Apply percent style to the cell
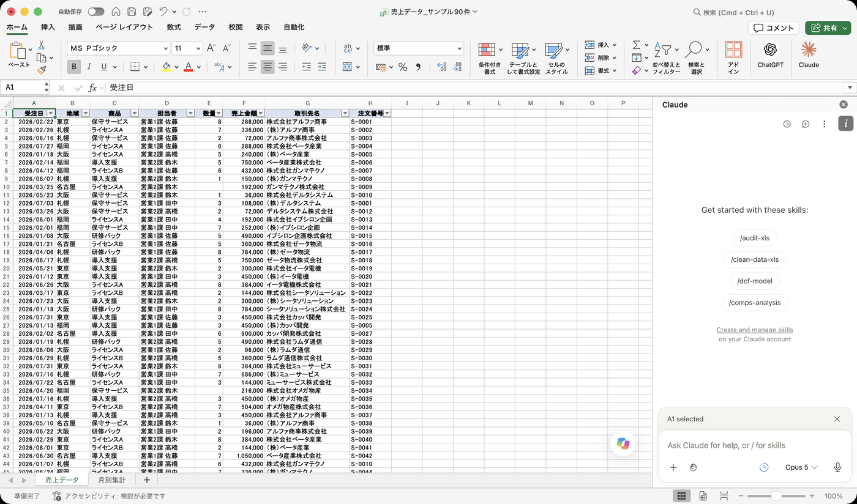The image size is (857, 504). 402,67
